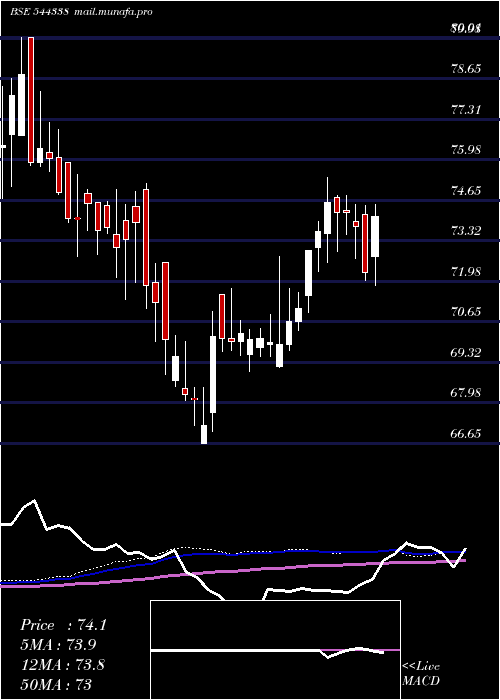The height and width of the screenshot is (700, 500).
Task: Click the 77.31 price axis label
Action: tap(466, 109)
